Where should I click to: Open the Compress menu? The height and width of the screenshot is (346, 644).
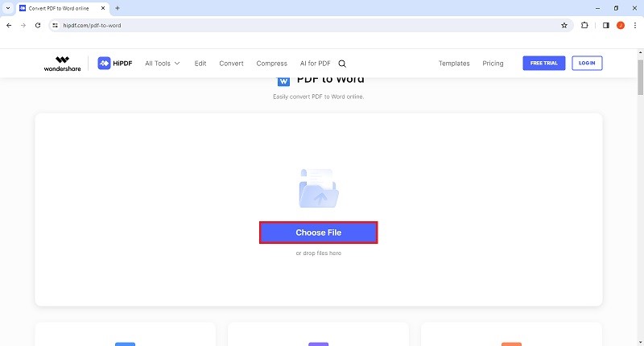(272, 64)
